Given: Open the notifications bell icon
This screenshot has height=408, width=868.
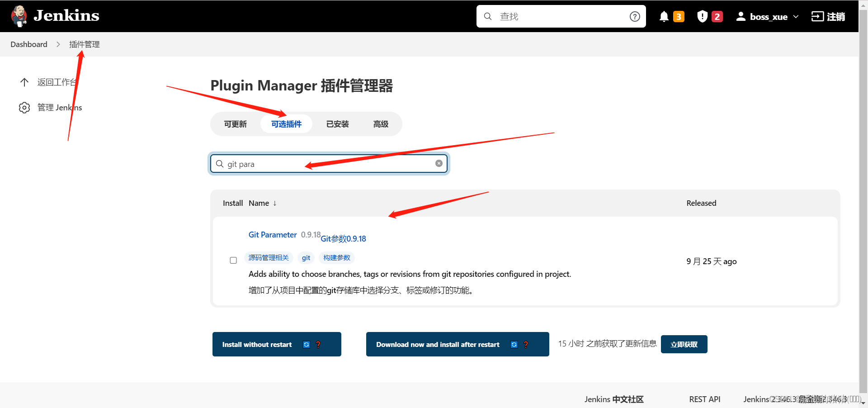Looking at the screenshot, I should [664, 17].
